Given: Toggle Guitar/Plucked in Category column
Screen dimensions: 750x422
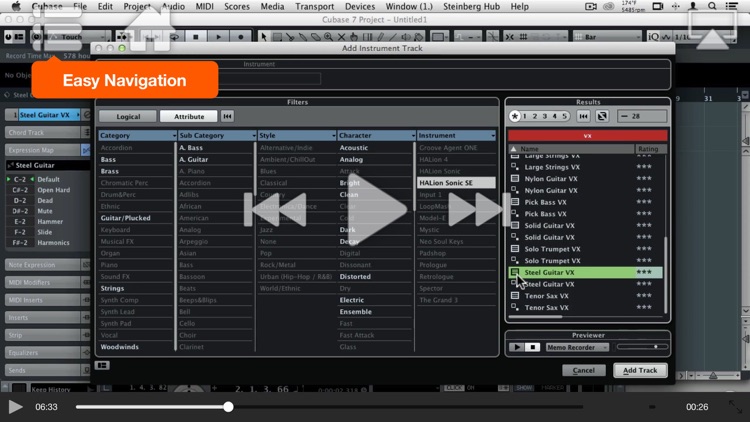Looking at the screenshot, I should pos(125,218).
